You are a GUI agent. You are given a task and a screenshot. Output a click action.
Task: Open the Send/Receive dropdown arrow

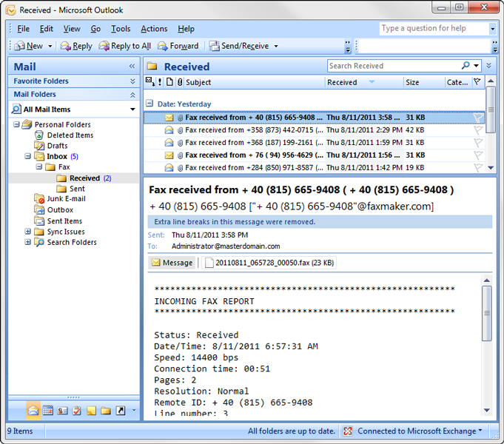click(276, 46)
